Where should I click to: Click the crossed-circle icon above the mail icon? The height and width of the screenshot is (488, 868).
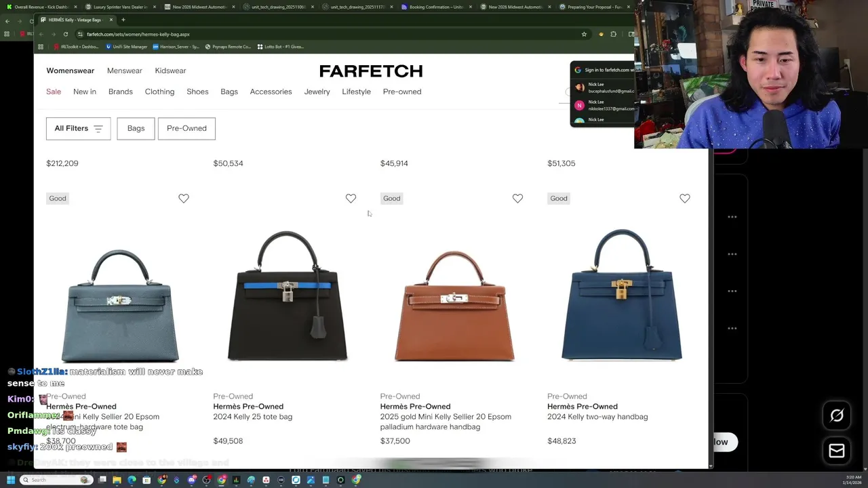[837, 415]
